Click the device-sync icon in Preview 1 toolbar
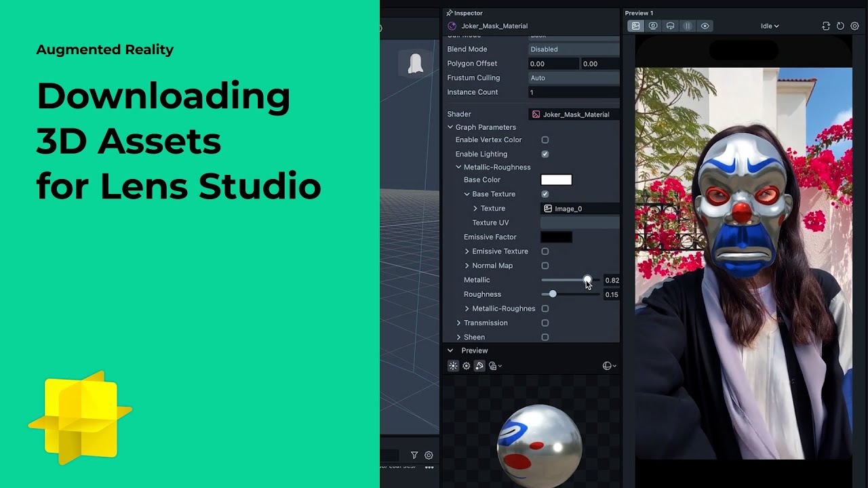This screenshot has height=488, width=868. pos(670,26)
